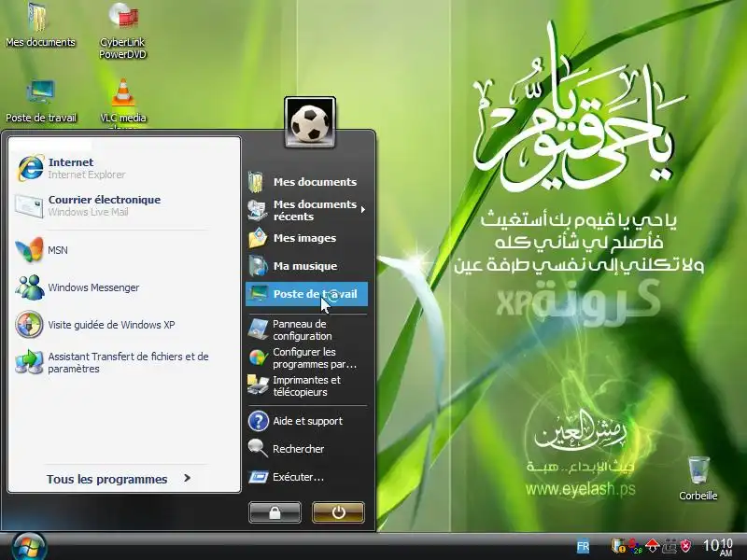Click the FR language indicator in the taskbar

point(583,546)
